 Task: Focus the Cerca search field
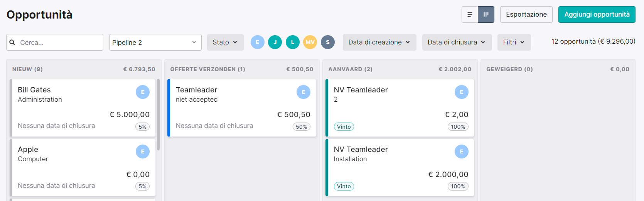(x=55, y=43)
